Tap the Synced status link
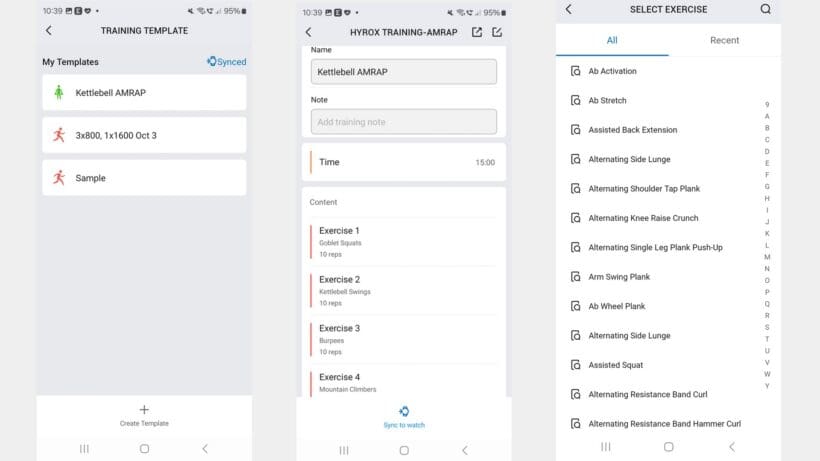This screenshot has height=461, width=820. click(x=226, y=62)
